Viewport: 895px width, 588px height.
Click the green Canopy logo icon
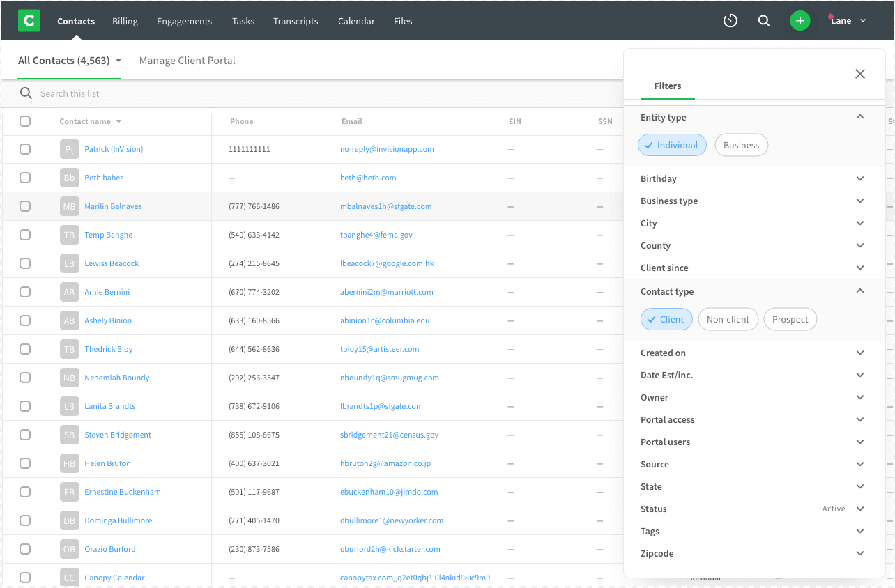tap(29, 21)
